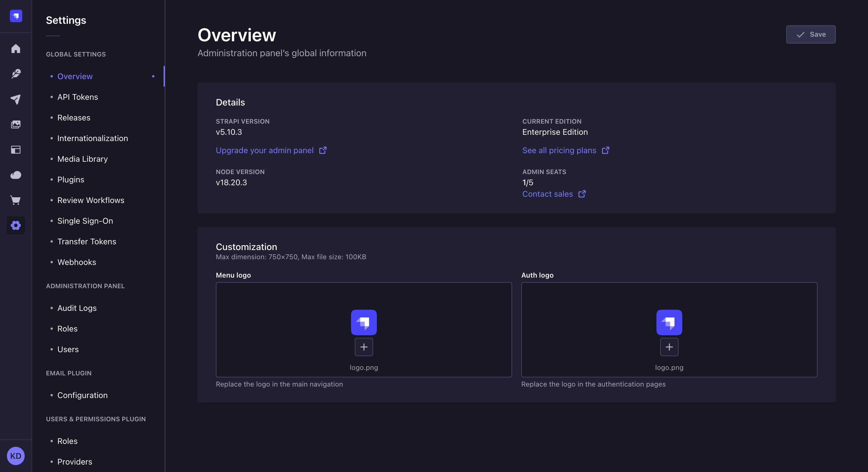Click the external link icon beside Contact sales
This screenshot has width=868, height=472.
pos(582,194)
